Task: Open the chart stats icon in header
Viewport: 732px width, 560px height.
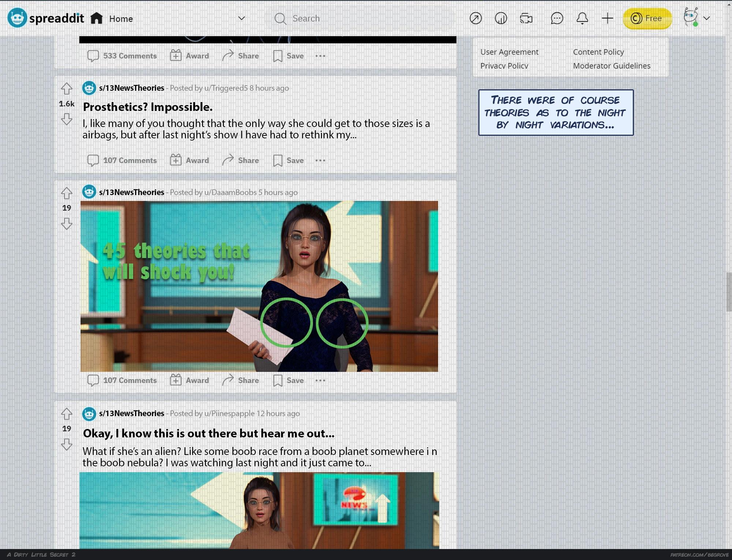Action: 501,18
